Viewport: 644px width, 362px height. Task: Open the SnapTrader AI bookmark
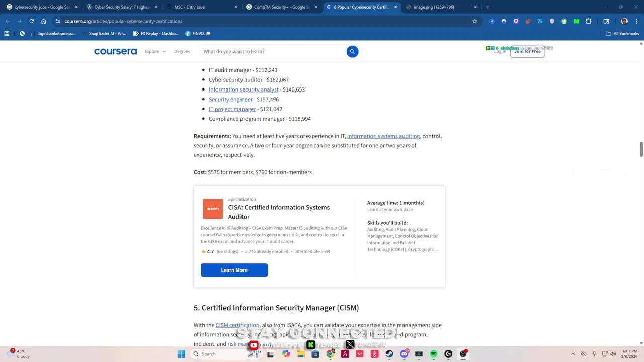[x=103, y=33]
